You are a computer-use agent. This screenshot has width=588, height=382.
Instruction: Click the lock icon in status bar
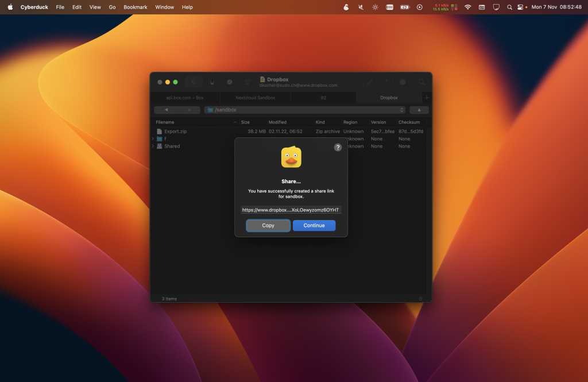coord(420,299)
